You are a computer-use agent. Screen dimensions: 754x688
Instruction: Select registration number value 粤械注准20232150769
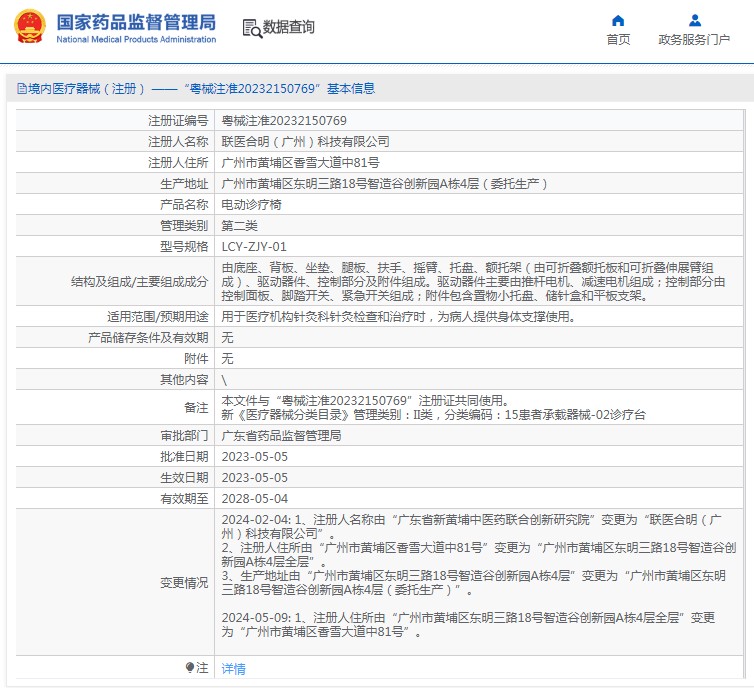(284, 120)
